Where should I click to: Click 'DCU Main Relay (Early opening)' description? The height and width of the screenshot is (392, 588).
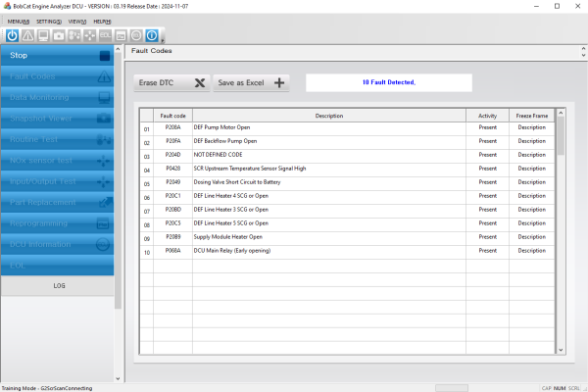(232, 251)
